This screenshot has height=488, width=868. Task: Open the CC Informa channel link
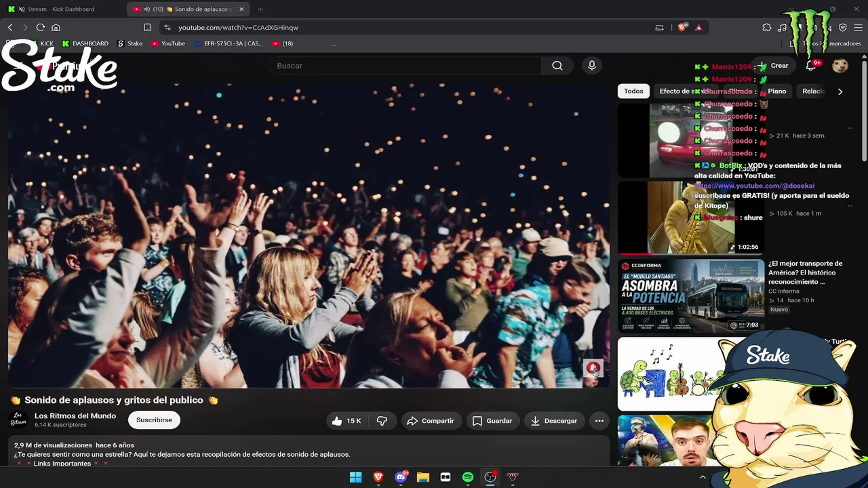(x=784, y=291)
